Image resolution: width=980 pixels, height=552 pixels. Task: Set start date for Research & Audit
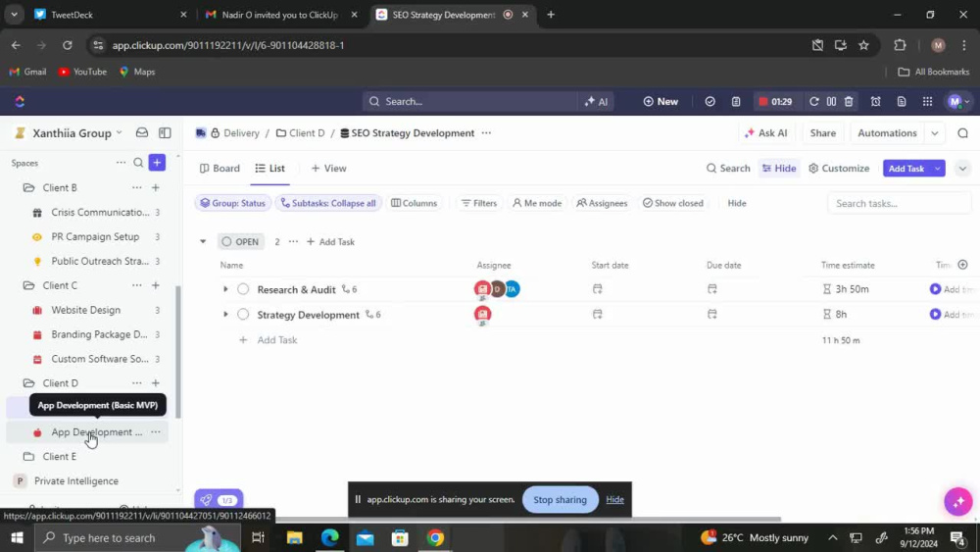(x=598, y=289)
